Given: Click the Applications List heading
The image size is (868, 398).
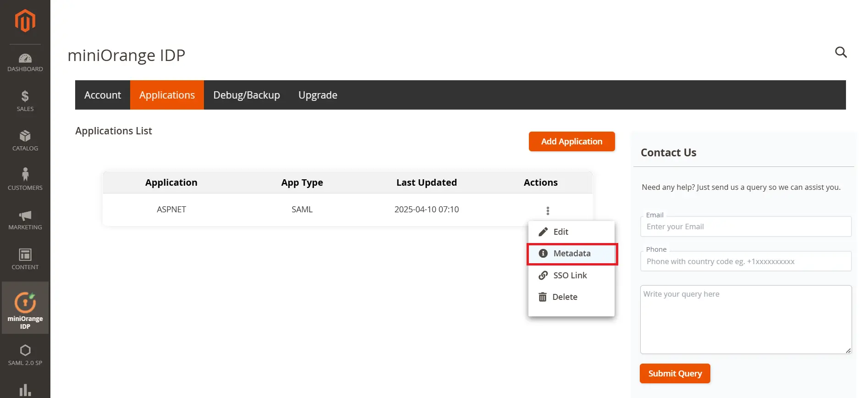Looking at the screenshot, I should coord(114,131).
